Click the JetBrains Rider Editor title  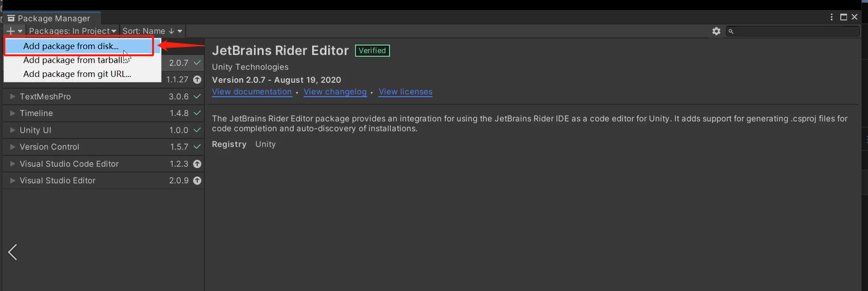[280, 50]
